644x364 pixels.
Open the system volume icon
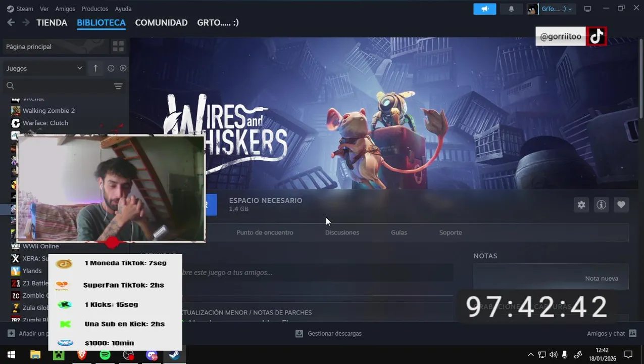pos(553,355)
